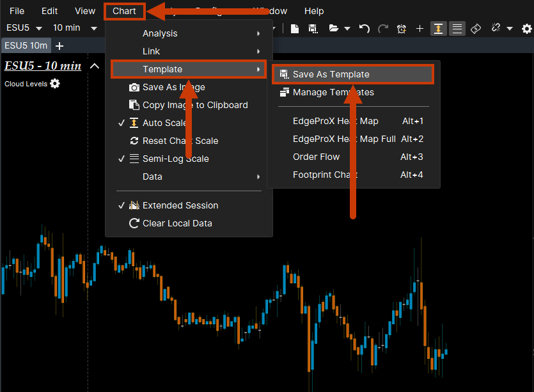Click the crosshair plus icon in toolbar

click(x=420, y=29)
